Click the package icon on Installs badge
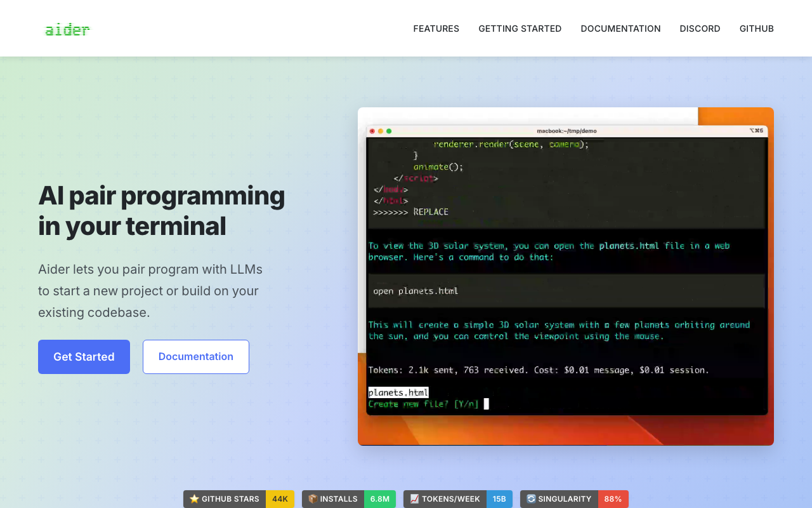Screen dimensions: 812x508 [313, 499]
